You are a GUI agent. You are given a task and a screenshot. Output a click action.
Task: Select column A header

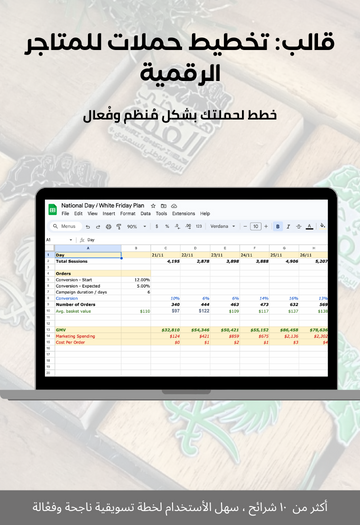pos(88,248)
